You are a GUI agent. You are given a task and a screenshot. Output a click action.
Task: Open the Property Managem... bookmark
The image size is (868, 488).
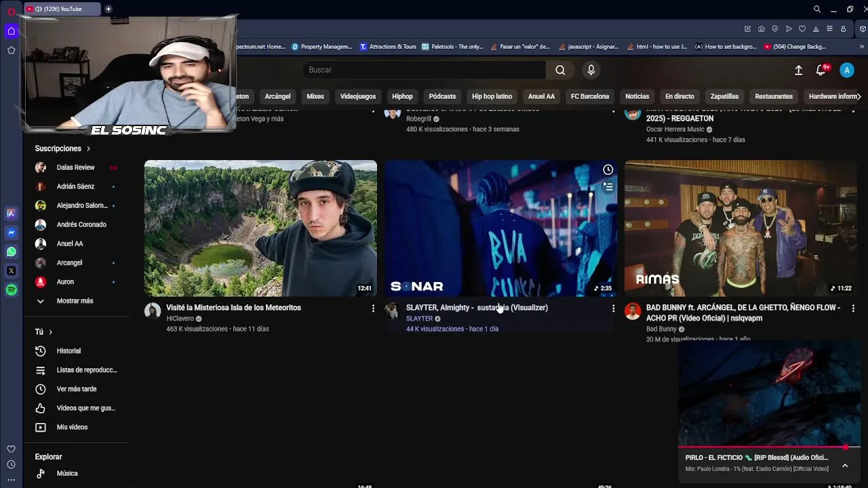pos(321,47)
